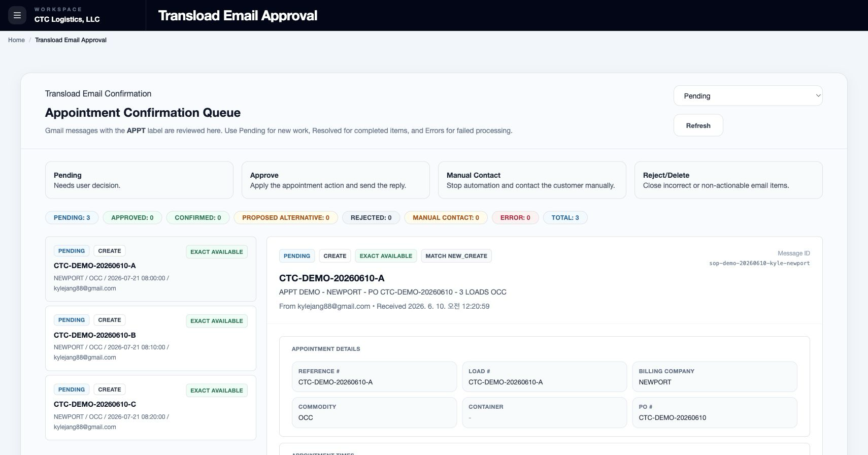Click the Transload Email Approval breadcrumb
868x455 pixels.
[x=71, y=40]
